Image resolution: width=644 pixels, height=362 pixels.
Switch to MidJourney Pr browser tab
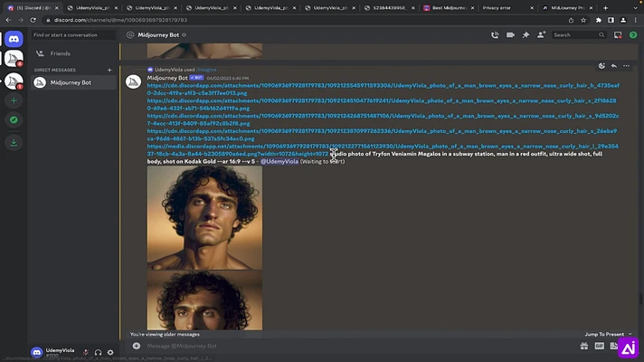[x=568, y=8]
